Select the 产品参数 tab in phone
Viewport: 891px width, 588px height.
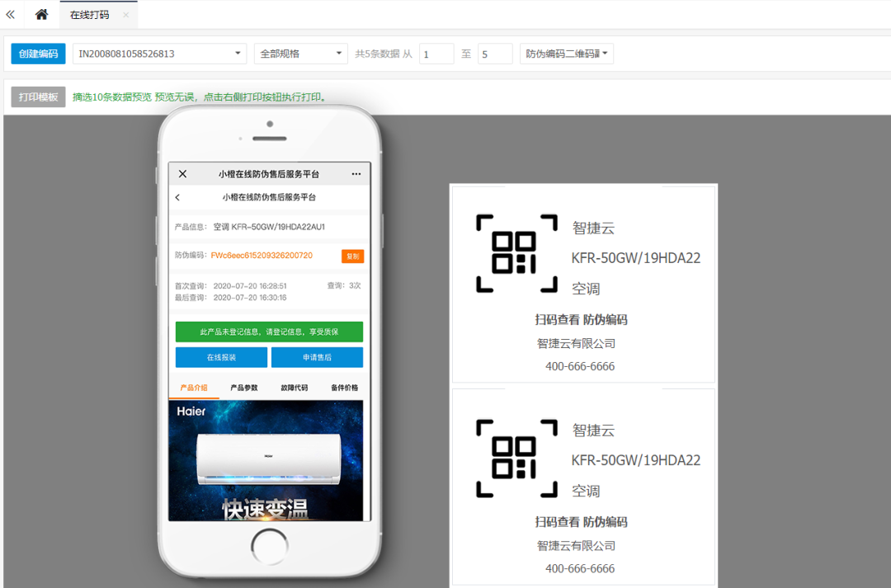click(x=243, y=388)
